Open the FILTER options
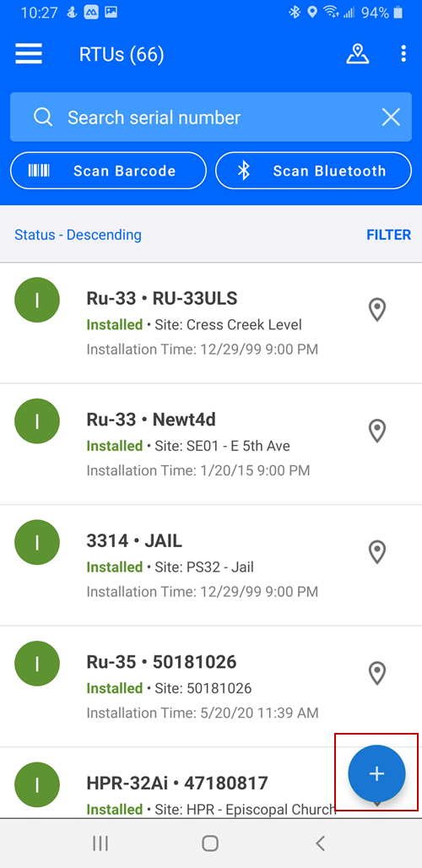 (x=389, y=235)
